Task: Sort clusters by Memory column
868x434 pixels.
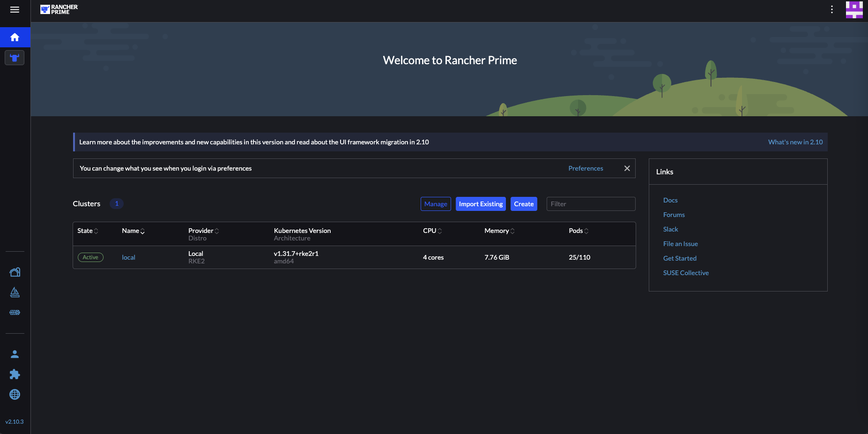Action: tap(499, 231)
